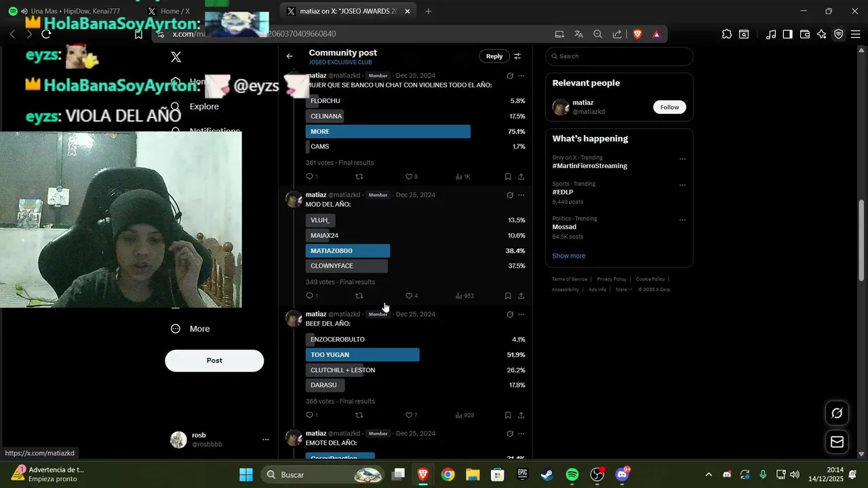Share the BEEF DEL AÑO poll post

click(521, 415)
